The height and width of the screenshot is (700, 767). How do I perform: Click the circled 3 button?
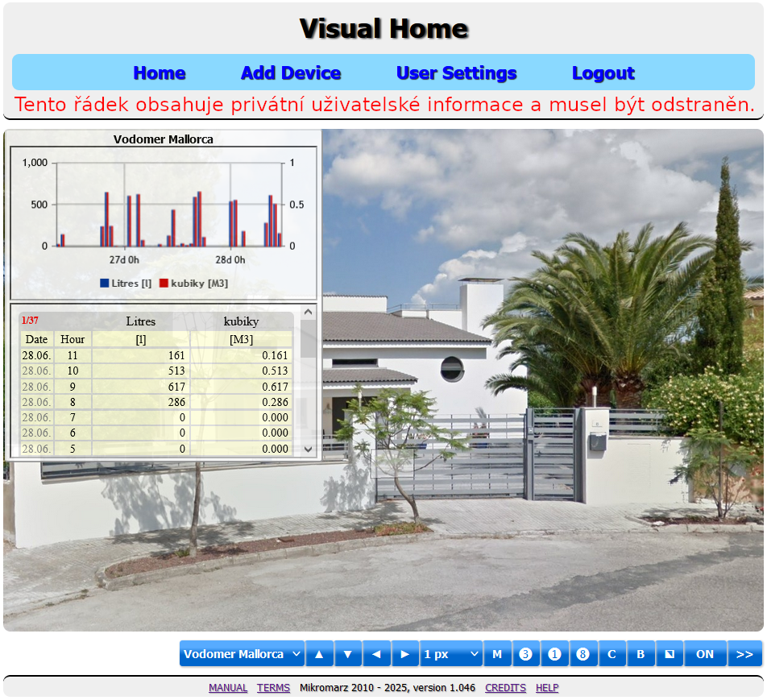coord(526,654)
